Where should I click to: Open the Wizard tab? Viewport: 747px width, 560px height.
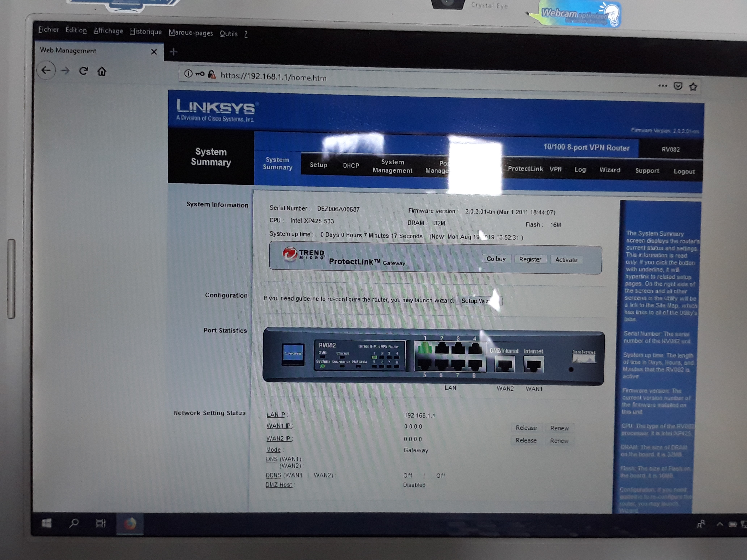click(609, 170)
